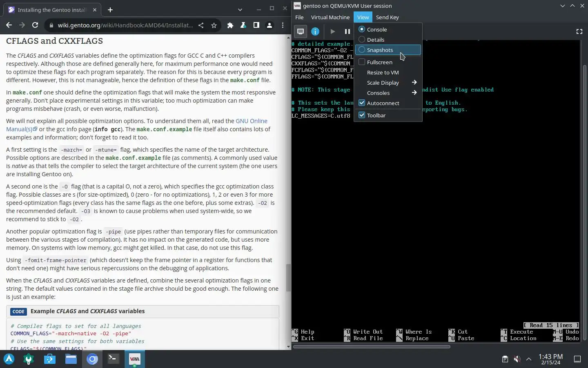Open the file manager from taskbar
This screenshot has height=368, width=588.
(x=71, y=359)
